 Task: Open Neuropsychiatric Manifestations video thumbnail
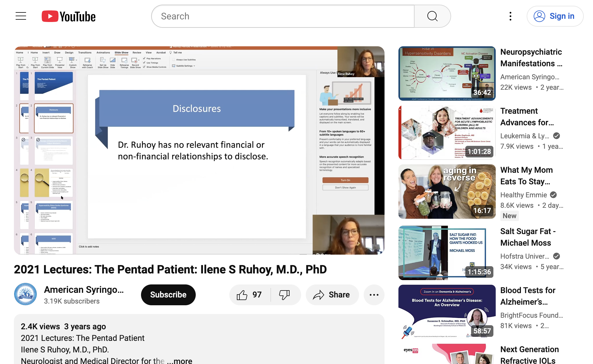point(447,73)
